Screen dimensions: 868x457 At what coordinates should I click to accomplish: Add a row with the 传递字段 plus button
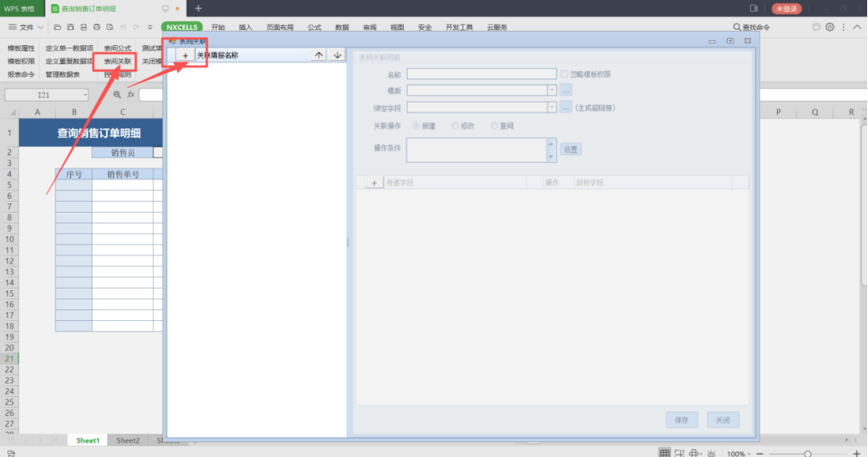[x=374, y=182]
